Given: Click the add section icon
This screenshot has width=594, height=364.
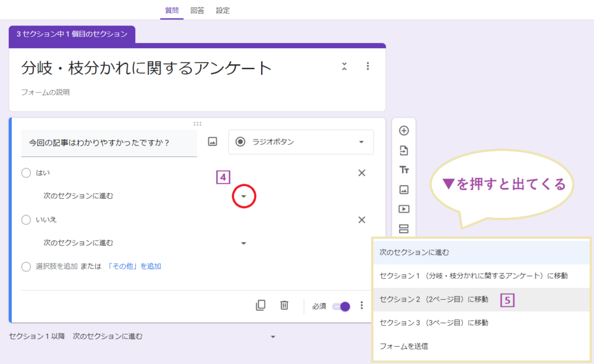Looking at the screenshot, I should 404,228.
